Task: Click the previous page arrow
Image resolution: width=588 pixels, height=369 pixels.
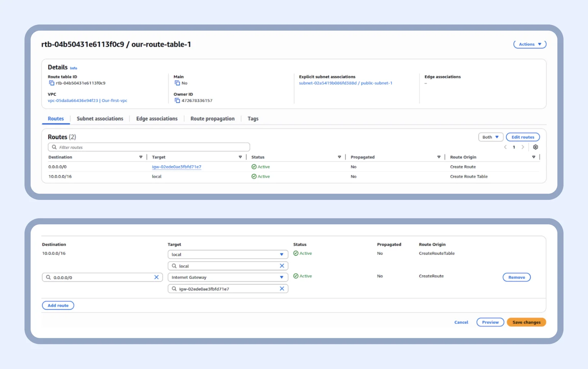Action: click(505, 147)
